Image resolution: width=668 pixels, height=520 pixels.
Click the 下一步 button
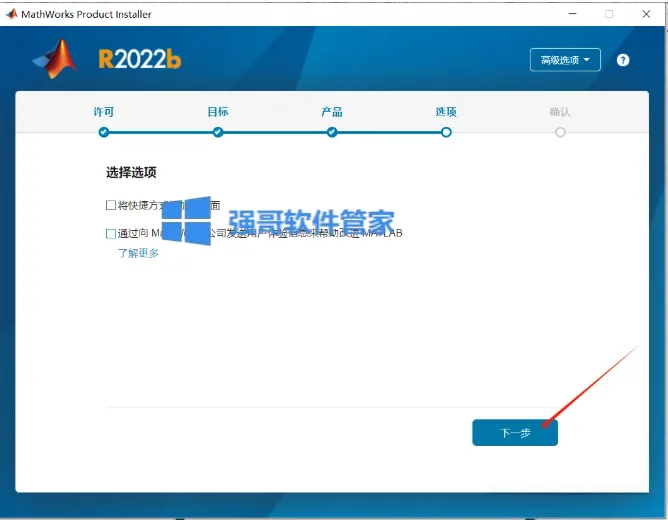(x=515, y=433)
